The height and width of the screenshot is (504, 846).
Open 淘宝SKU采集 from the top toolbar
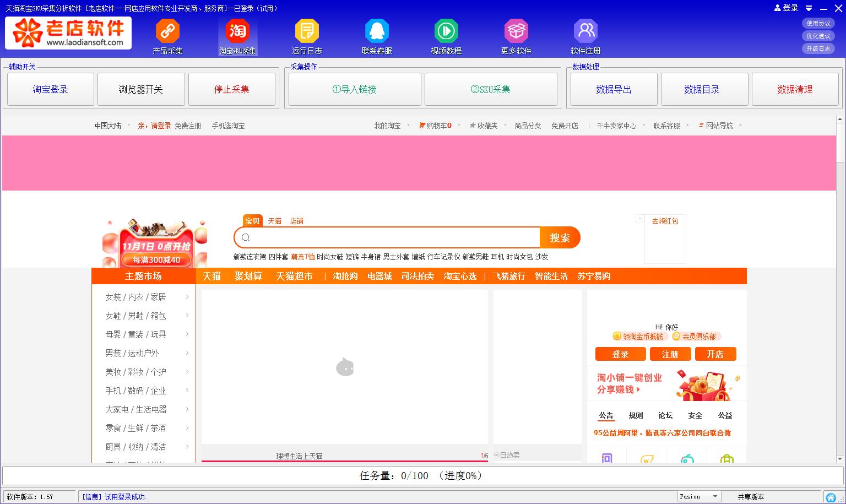coord(237,35)
